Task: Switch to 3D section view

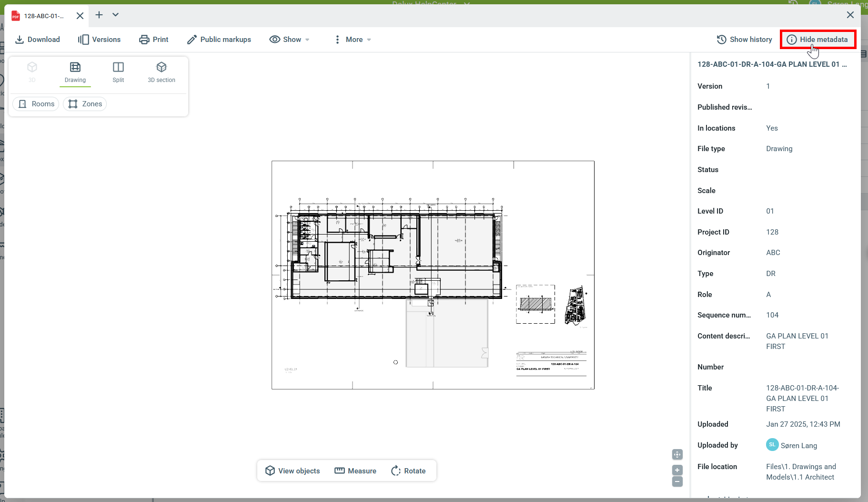Action: pos(161,72)
